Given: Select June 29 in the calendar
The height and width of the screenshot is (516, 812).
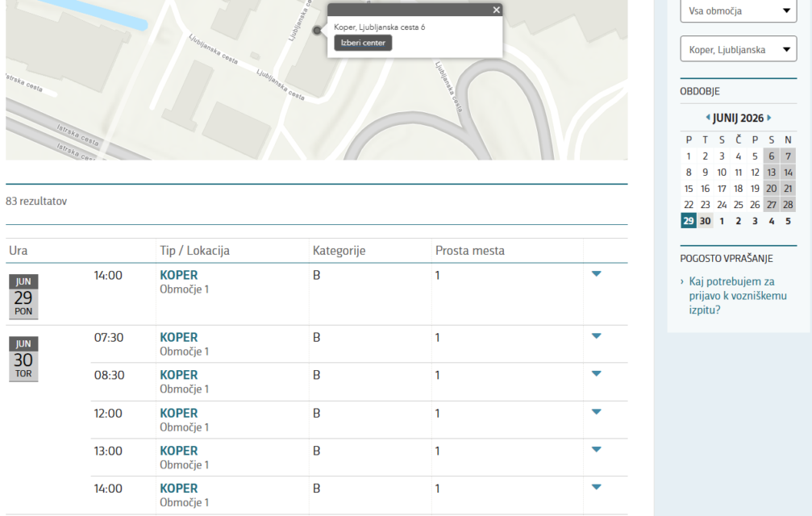Looking at the screenshot, I should click(688, 221).
